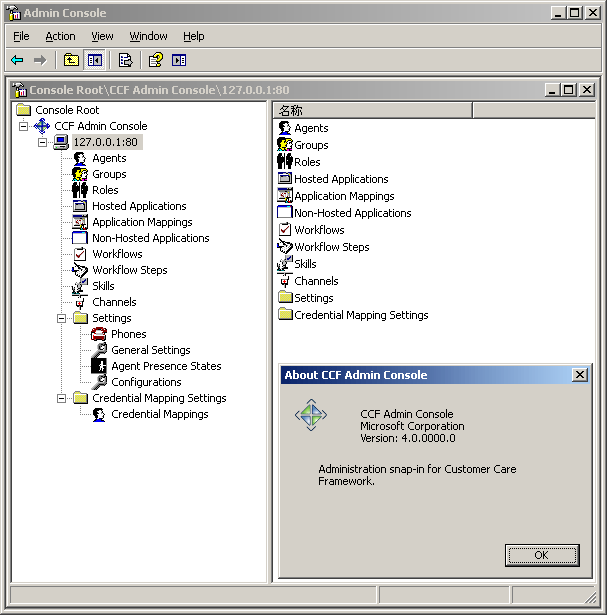Click the Export List toolbar icon

125,60
